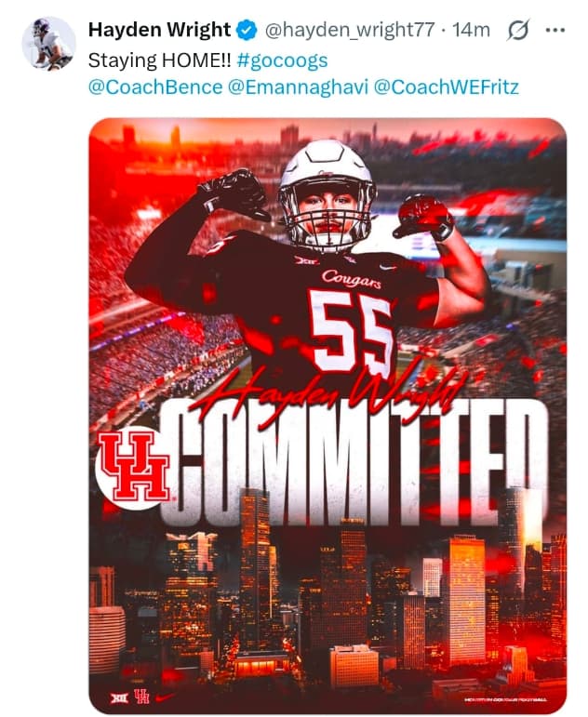
Task: Click the display name Hayden Wright
Action: pos(159,30)
